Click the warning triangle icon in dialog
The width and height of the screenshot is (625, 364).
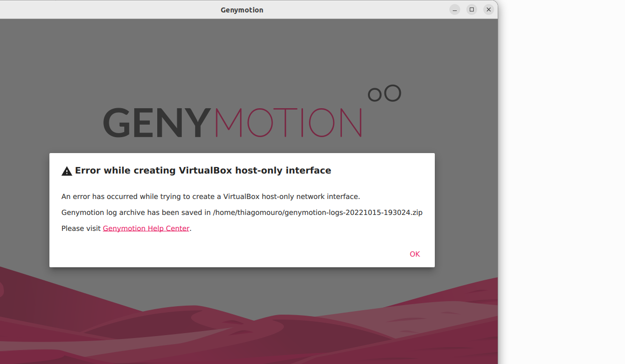[67, 171]
